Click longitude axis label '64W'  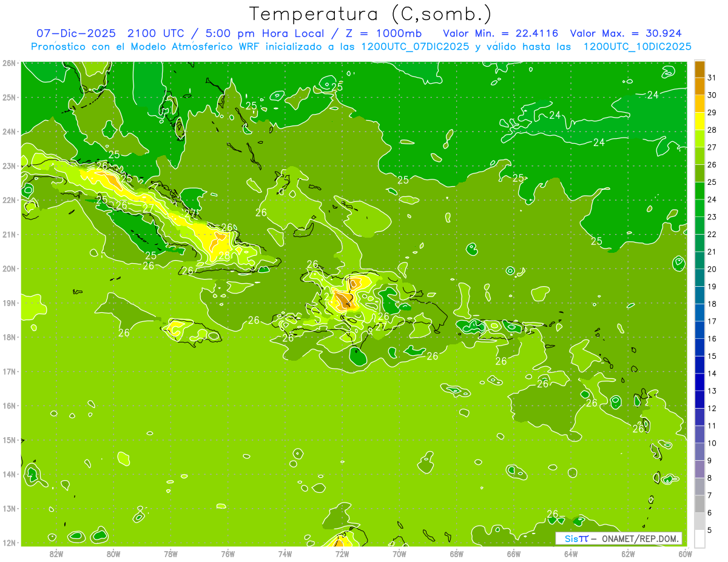tap(571, 554)
